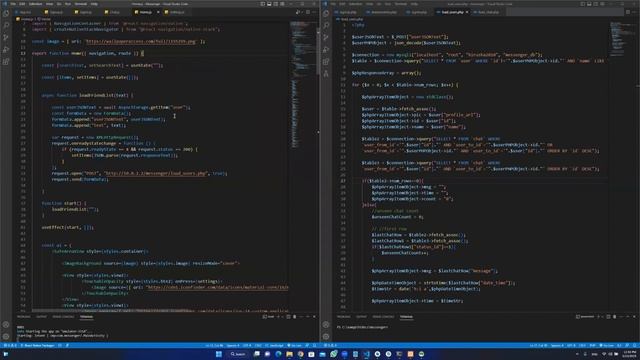Click the load_users.php URL in left editor
This screenshot has width=640, height=360.
coord(156,173)
